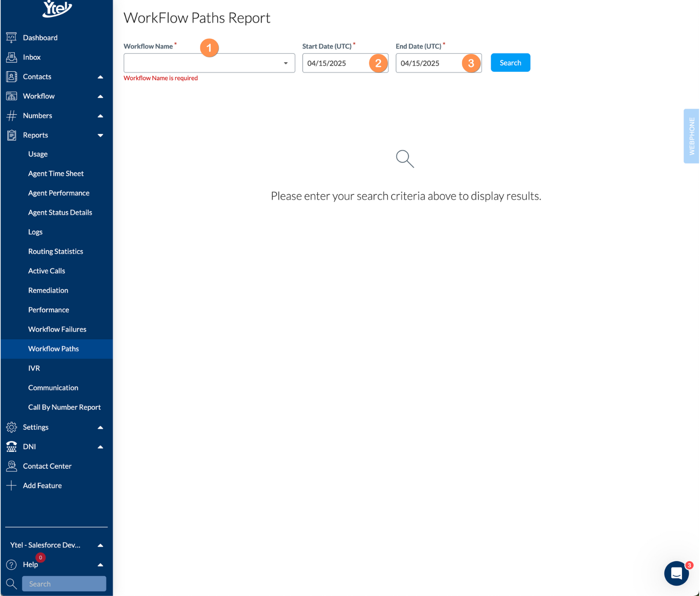Click the Add Feature plus icon
The height and width of the screenshot is (596, 700).
tap(11, 485)
